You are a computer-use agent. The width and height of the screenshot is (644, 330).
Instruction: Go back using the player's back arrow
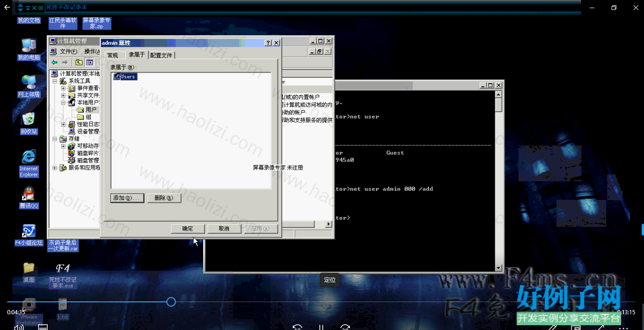pos(7,7)
